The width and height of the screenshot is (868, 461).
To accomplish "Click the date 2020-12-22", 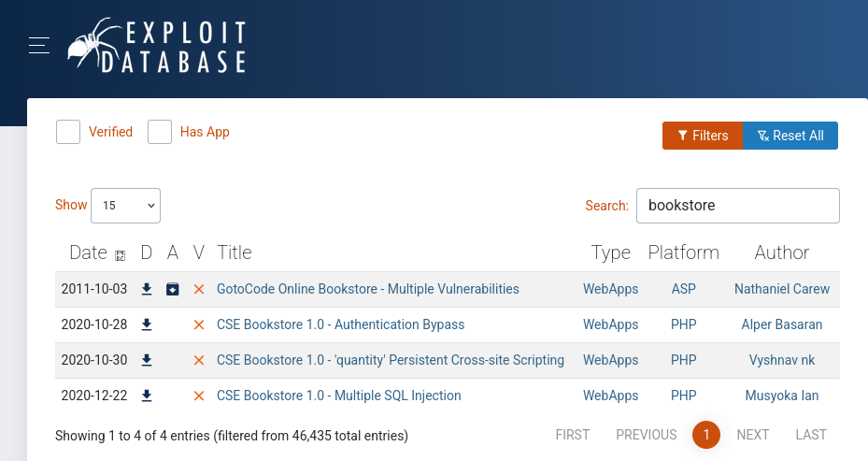I will (94, 396).
